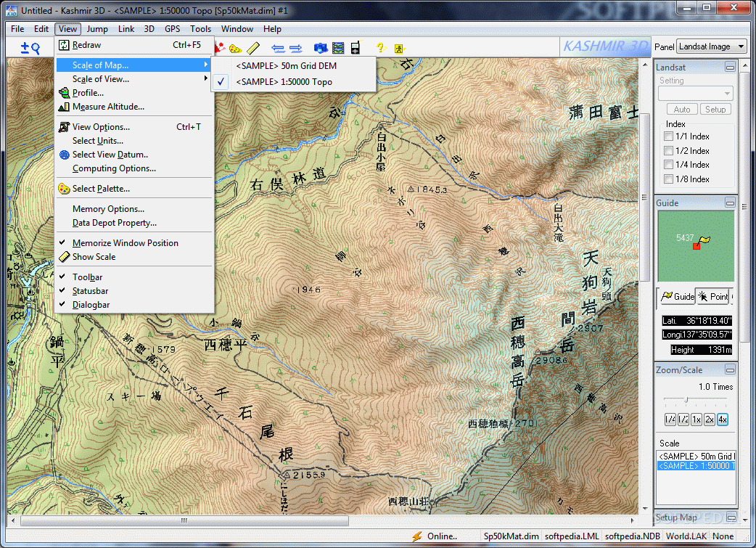Screen dimensions: 756x548
Task: Collapse the Zoom/Scale panel
Action: 730,370
